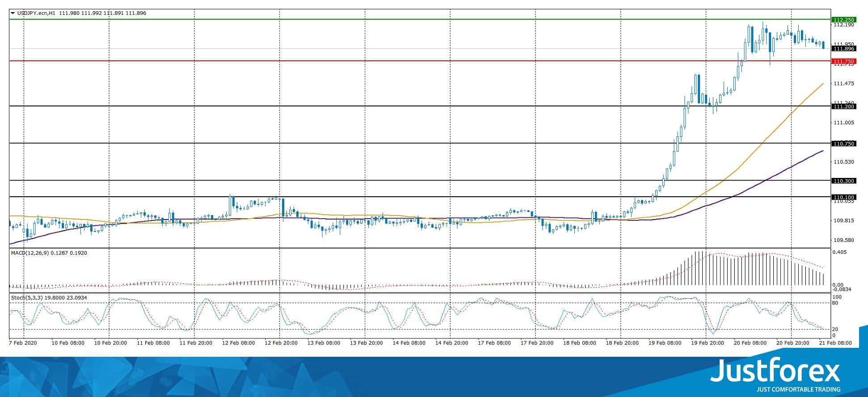
Task: Click the 7 Feb 2020 date label
Action: [23, 343]
